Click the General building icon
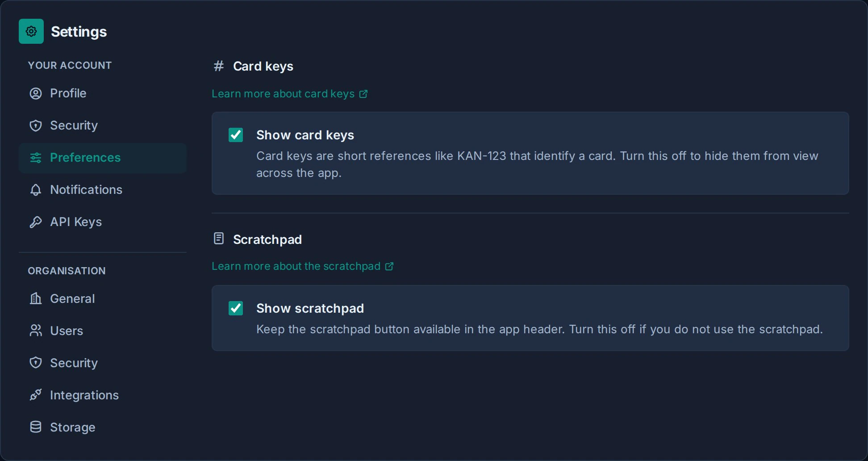 [x=36, y=298]
